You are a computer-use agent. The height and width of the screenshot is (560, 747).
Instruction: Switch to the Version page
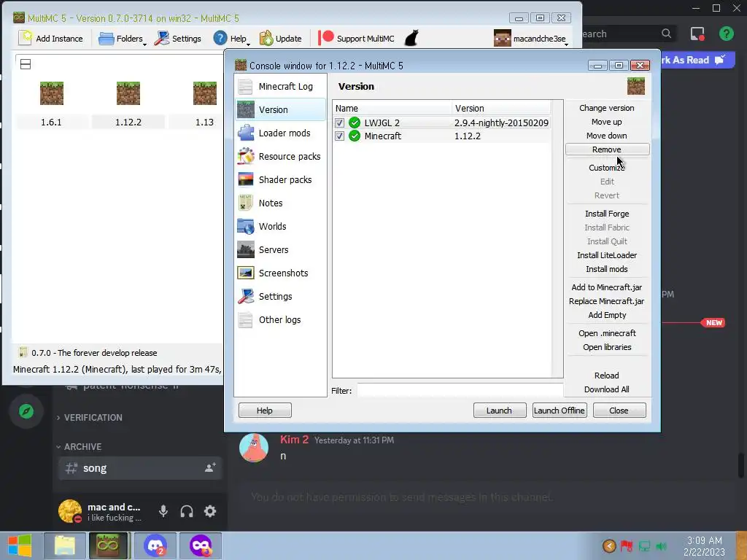tap(281, 109)
